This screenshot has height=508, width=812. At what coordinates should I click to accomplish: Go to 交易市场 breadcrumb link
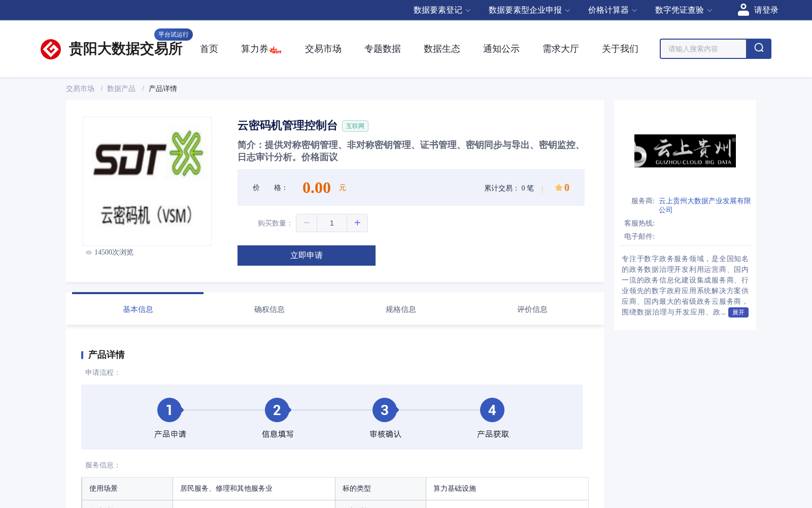(x=80, y=88)
